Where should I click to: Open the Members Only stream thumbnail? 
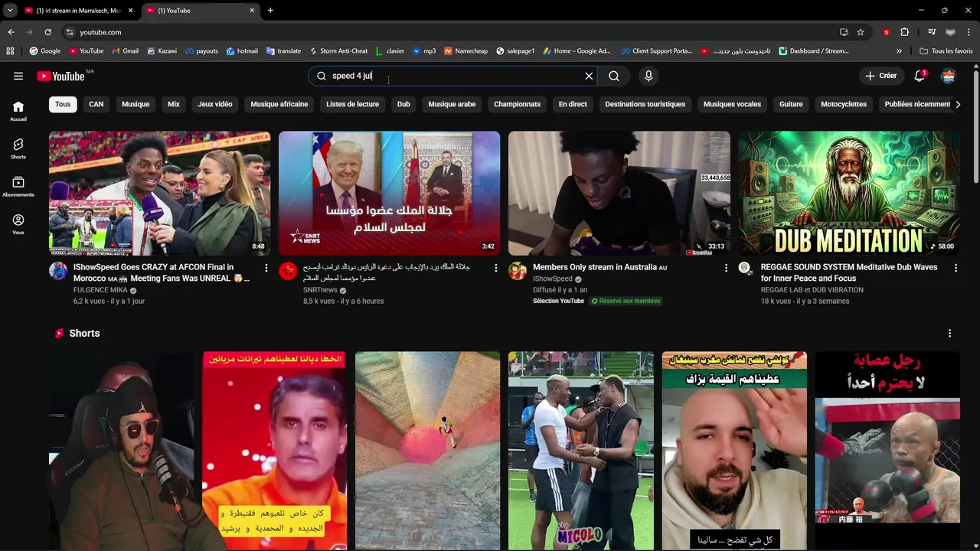[x=619, y=194]
